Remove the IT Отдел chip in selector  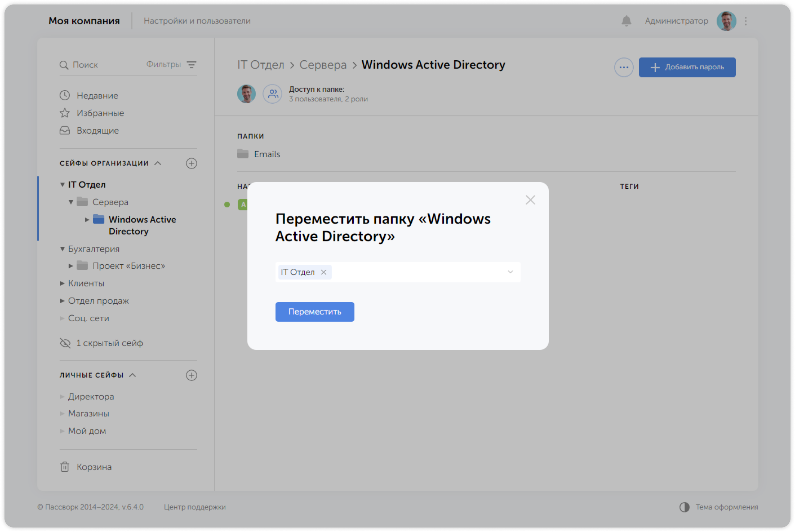point(324,272)
